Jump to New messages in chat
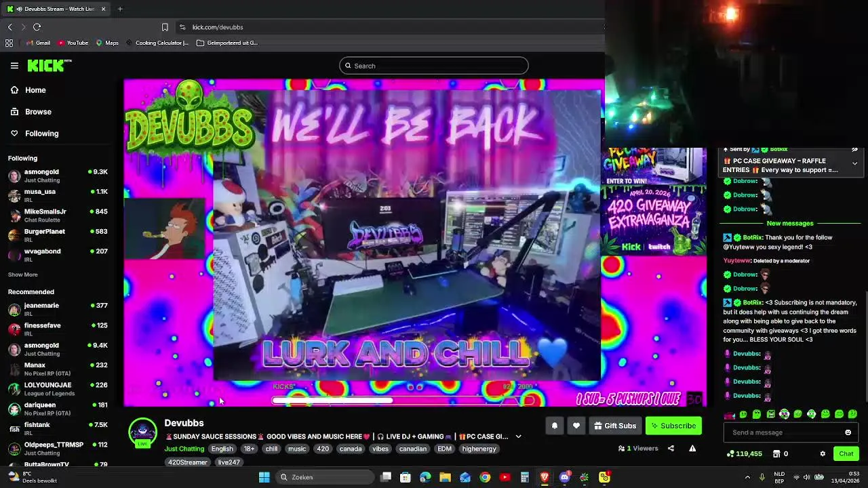Image resolution: width=868 pixels, height=488 pixels. coord(790,223)
